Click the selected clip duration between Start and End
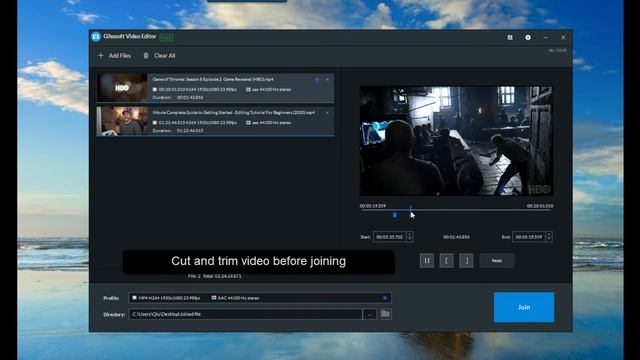The image size is (640, 360). (x=456, y=237)
